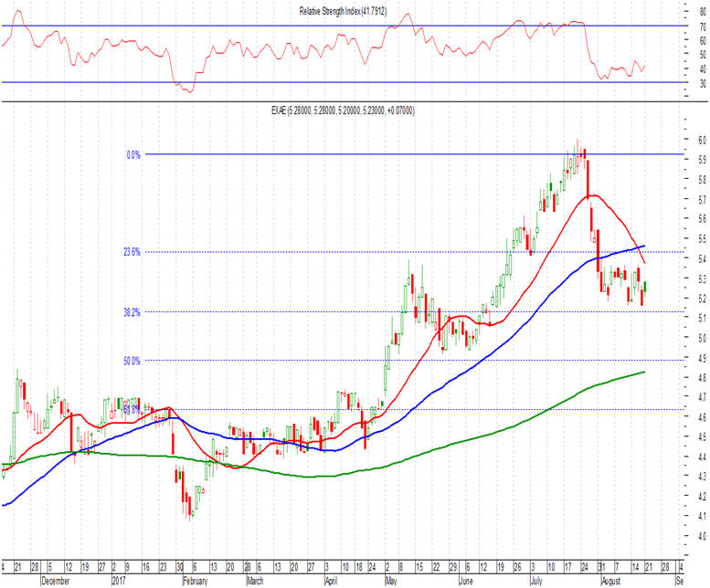Select the EXAE price header text
This screenshot has width=710, height=588.
coord(343,110)
